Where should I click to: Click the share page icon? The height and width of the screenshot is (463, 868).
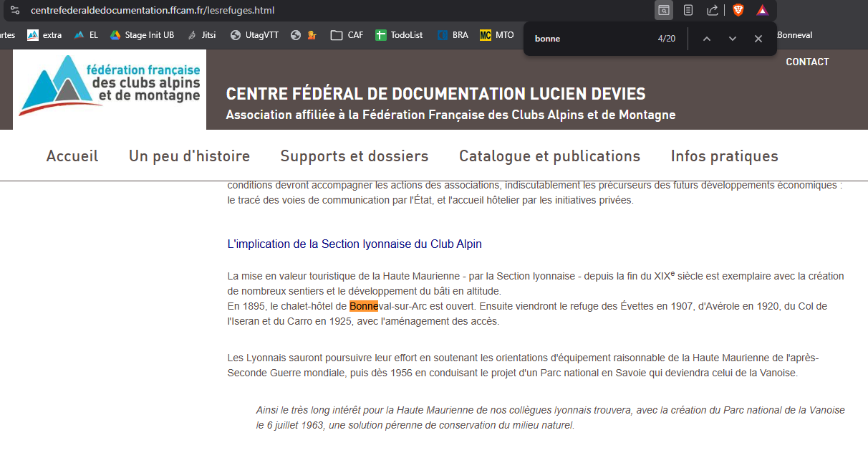pyautogui.click(x=713, y=10)
